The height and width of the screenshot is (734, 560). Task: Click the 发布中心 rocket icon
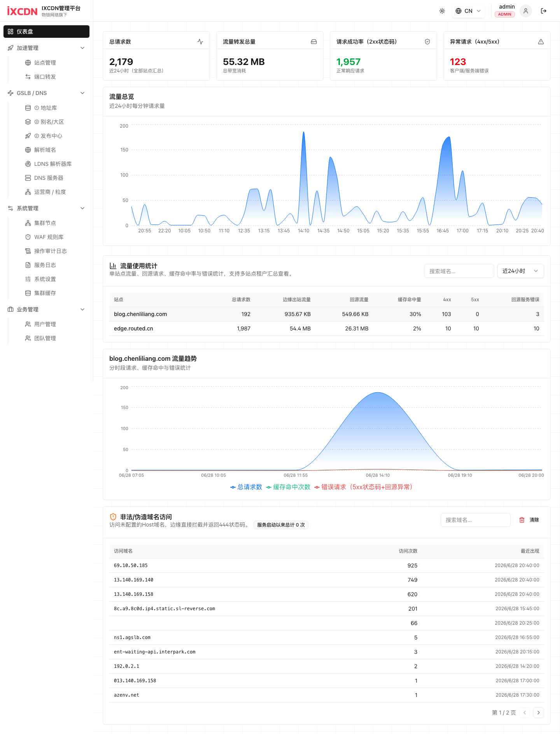point(28,136)
